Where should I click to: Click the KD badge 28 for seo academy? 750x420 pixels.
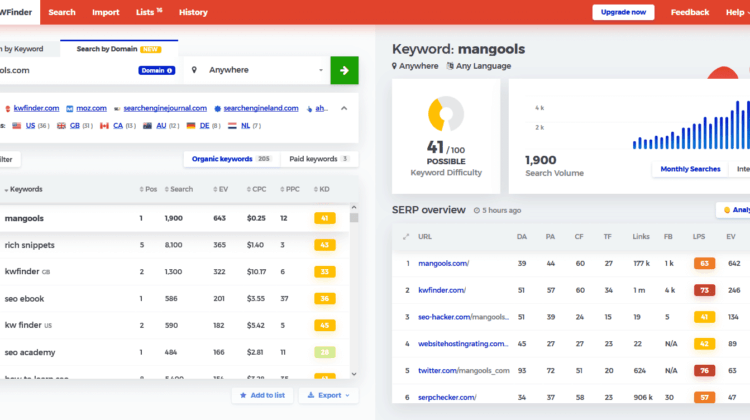tap(325, 352)
